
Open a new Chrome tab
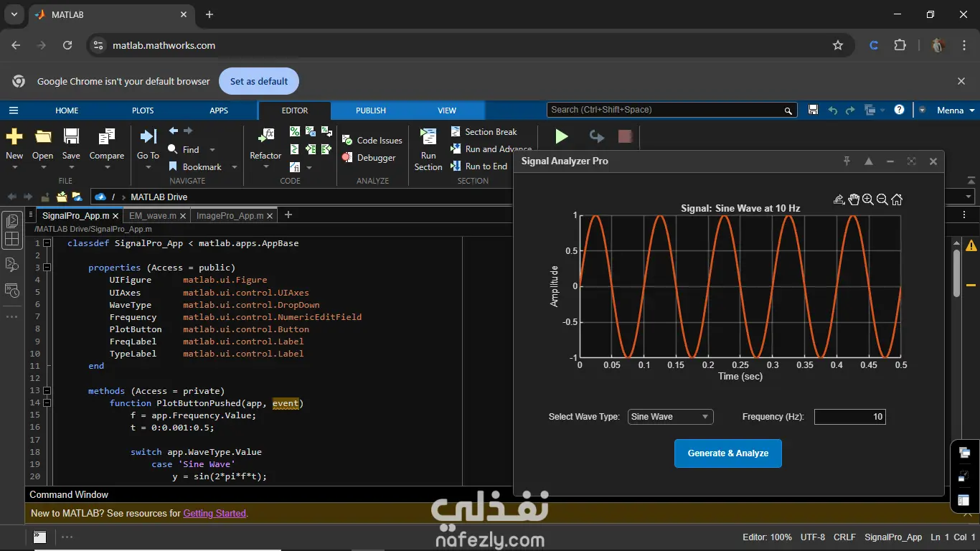(x=209, y=14)
